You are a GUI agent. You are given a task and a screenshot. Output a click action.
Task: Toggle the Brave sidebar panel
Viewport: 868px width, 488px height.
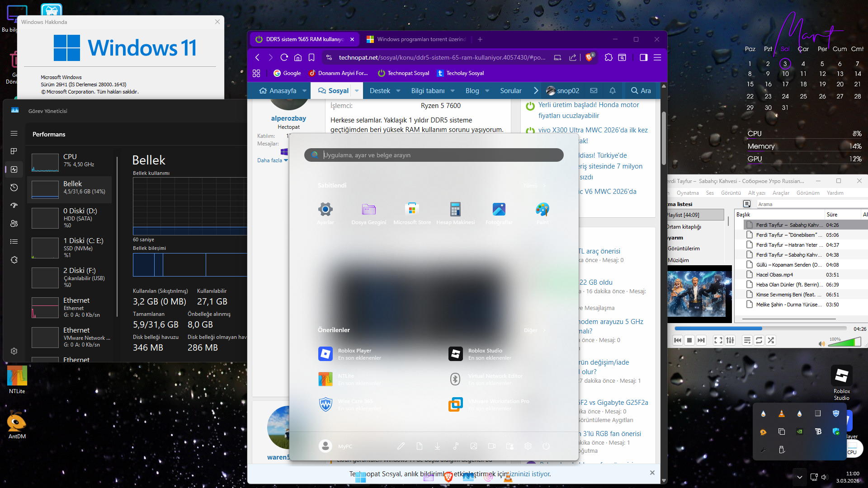643,57
